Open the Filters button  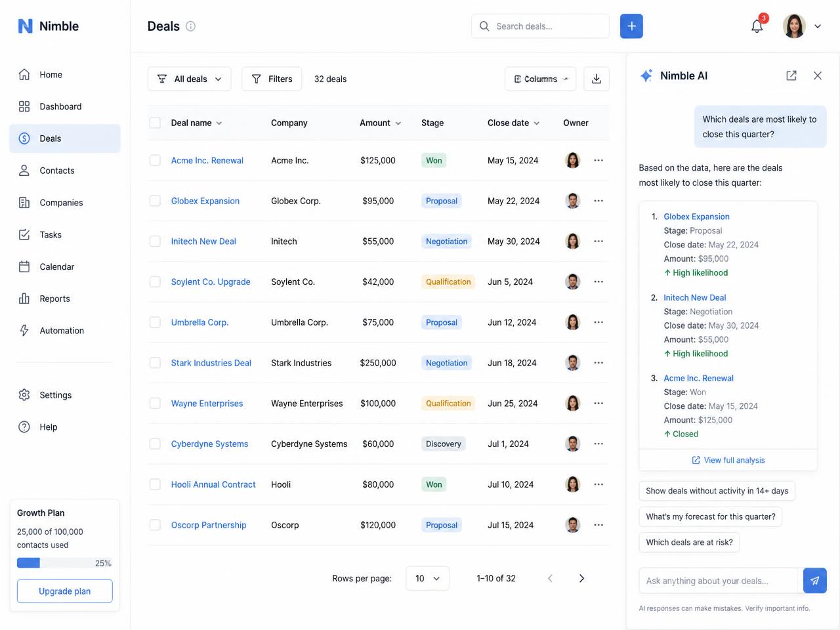[x=272, y=79]
